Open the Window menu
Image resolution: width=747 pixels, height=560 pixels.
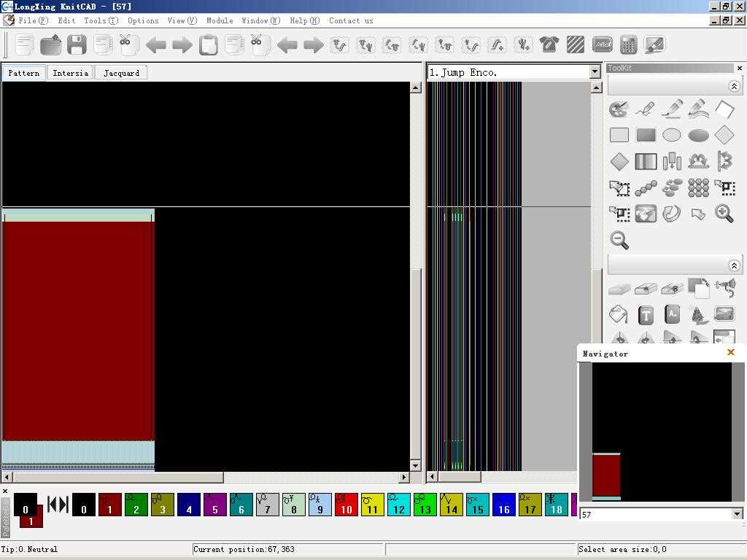point(261,20)
